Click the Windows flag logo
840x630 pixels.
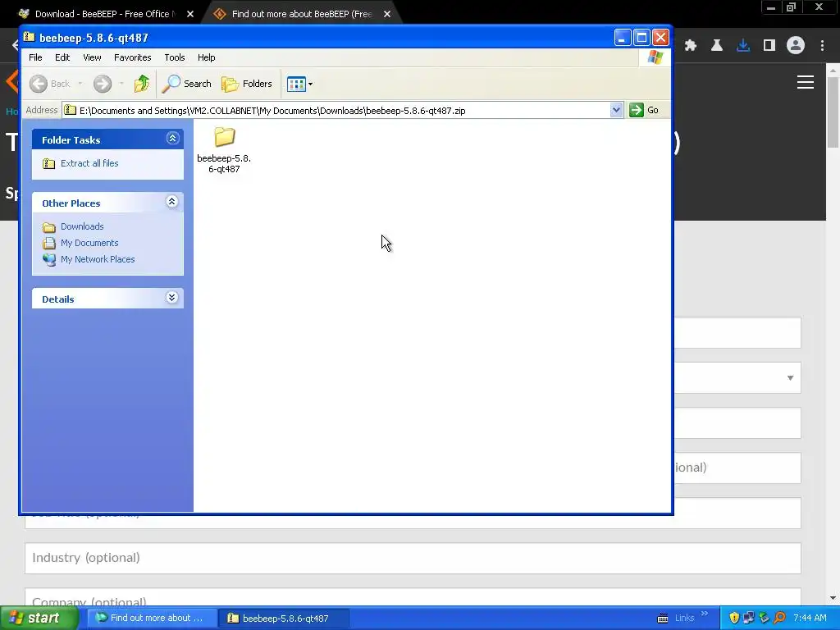[x=655, y=57]
